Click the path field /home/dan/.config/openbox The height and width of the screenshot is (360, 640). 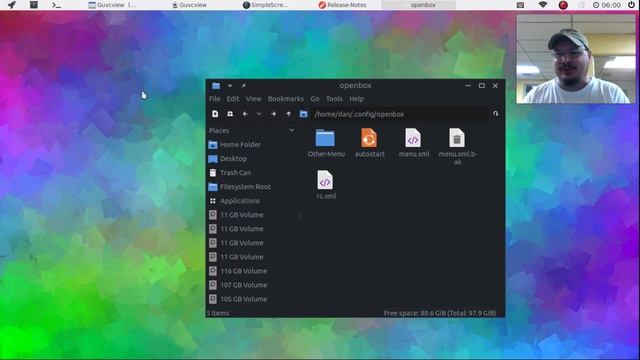400,114
